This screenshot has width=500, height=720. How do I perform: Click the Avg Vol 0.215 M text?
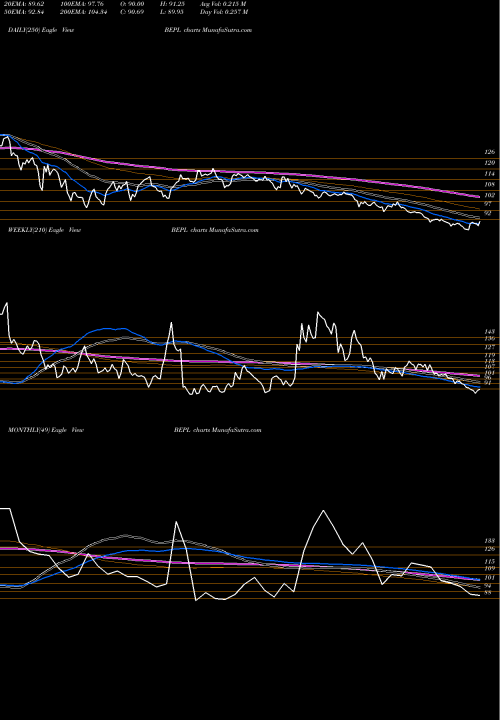pyautogui.click(x=224, y=4)
